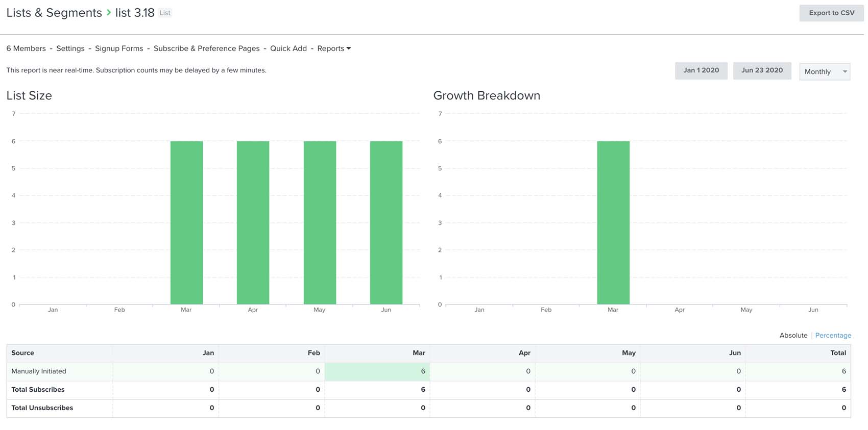The width and height of the screenshot is (868, 430).
Task: Click the highlighted Mar cell showing 6
Action: pyautogui.click(x=377, y=371)
